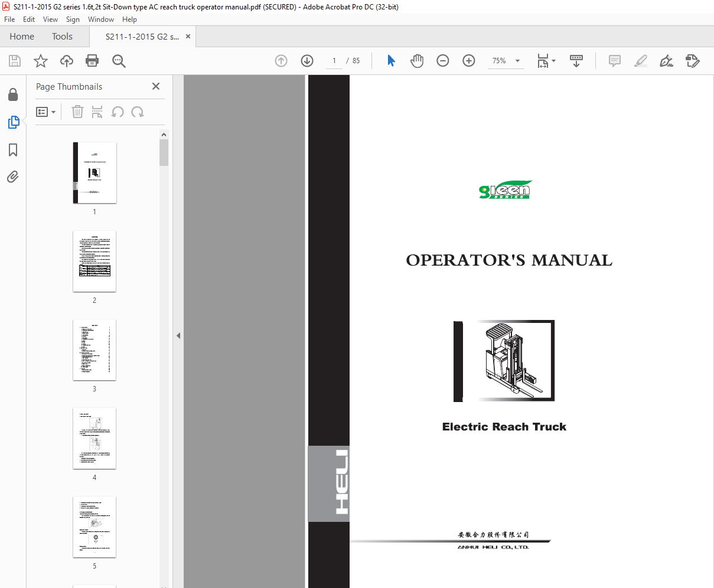Show security lock settings panel

click(x=13, y=95)
